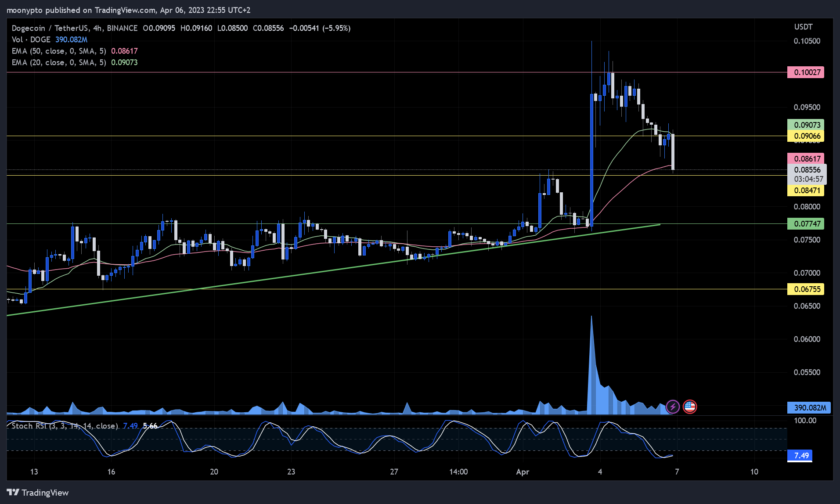Select the 0.08617 EMA 50 price label
Image resolution: width=840 pixels, height=504 pixels.
pos(806,158)
